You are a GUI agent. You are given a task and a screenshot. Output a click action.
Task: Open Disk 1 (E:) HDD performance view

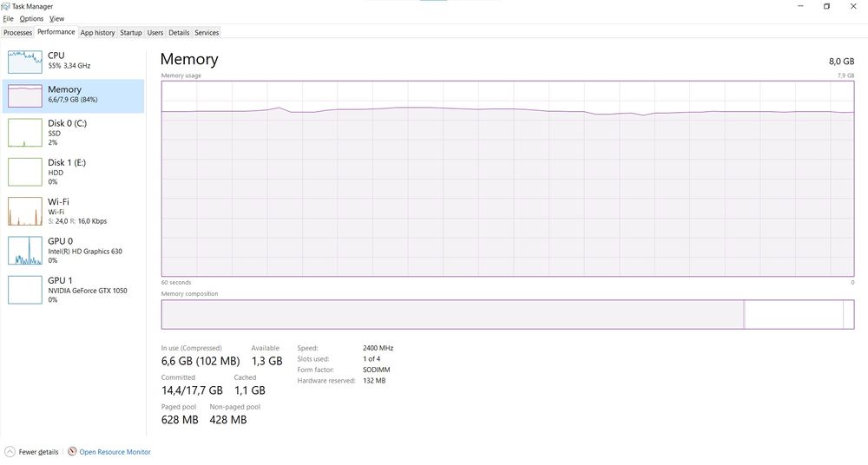coord(74,171)
